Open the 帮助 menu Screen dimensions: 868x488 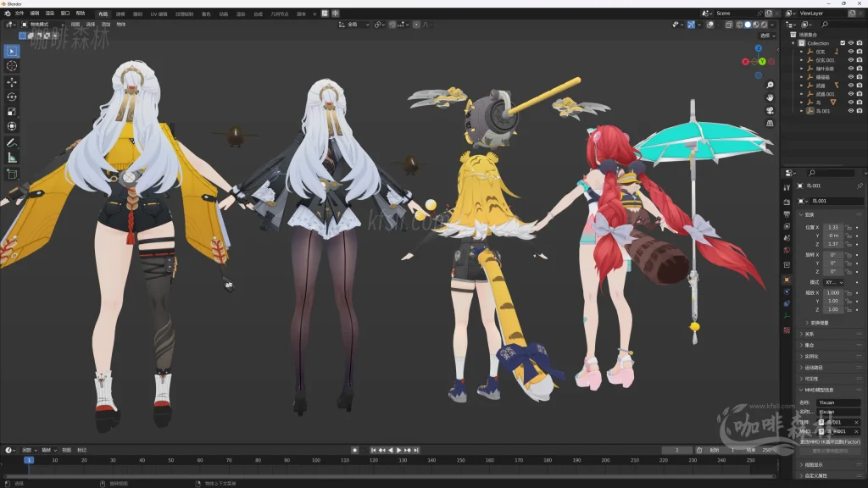81,14
